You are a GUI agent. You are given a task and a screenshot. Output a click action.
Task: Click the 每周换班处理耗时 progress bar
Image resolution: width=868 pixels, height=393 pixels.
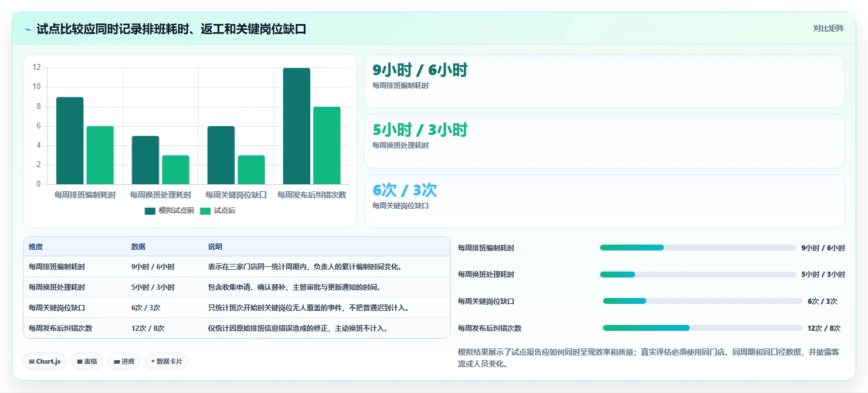pos(698,275)
